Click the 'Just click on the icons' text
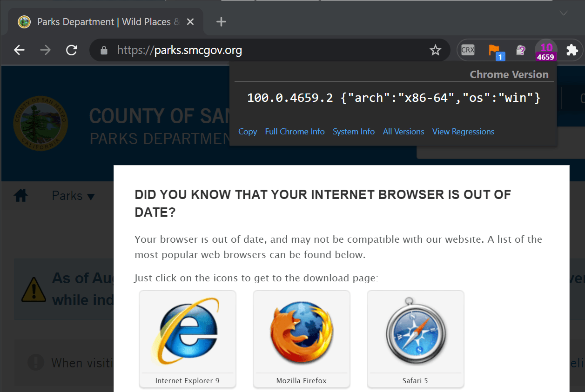 click(256, 278)
